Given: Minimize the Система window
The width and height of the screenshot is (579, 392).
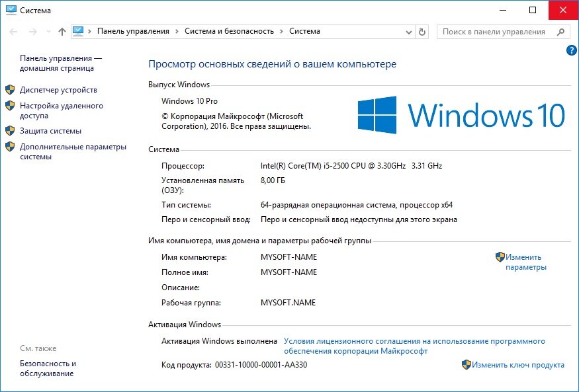Looking at the screenshot, I should [x=503, y=10].
